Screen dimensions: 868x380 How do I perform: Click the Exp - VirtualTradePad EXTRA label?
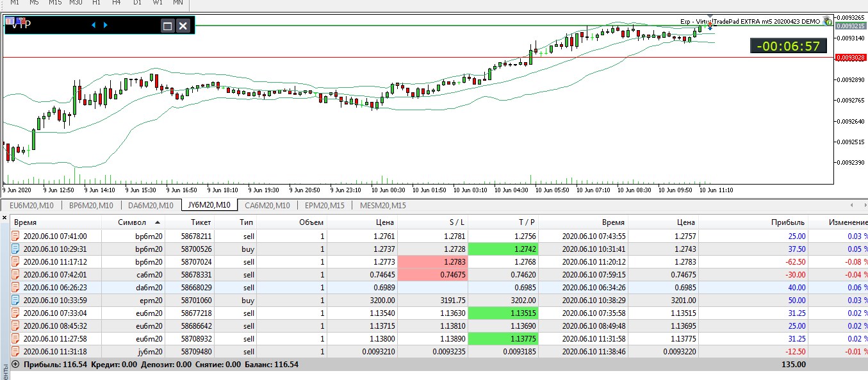(749, 21)
